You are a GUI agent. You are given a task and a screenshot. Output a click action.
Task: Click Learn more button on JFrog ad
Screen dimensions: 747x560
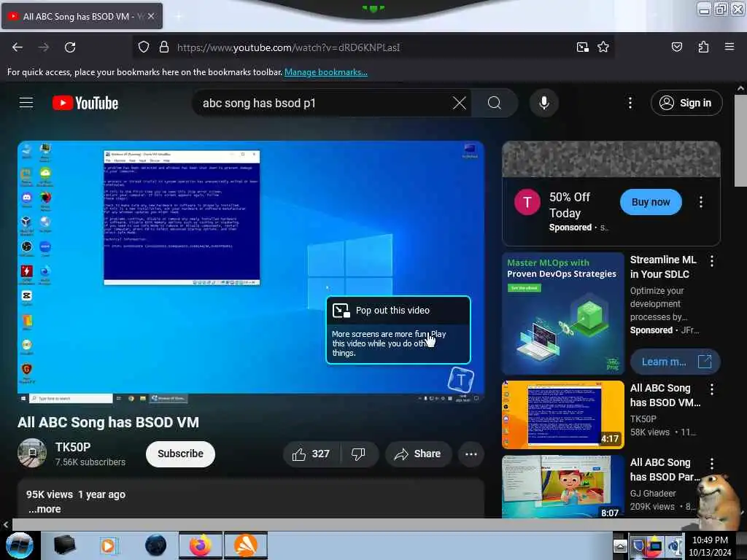click(675, 362)
